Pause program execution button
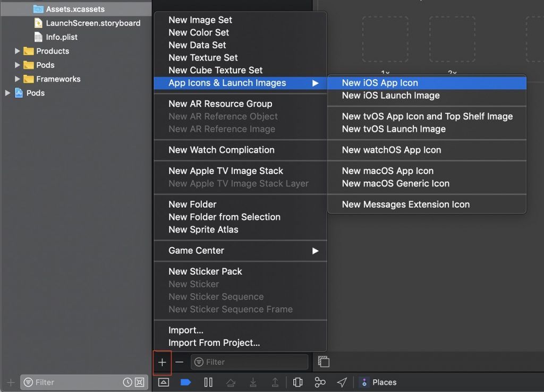 click(208, 382)
